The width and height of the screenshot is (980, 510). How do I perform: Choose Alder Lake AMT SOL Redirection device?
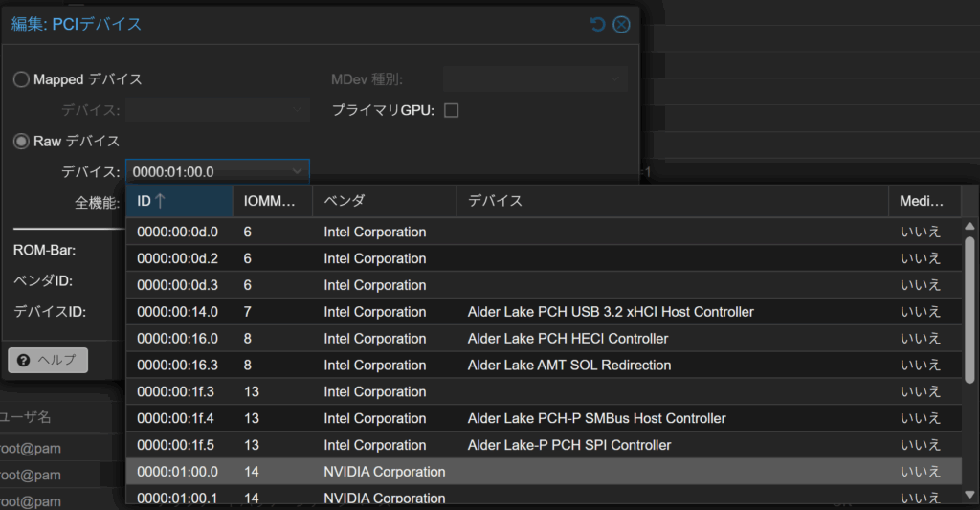568,366
